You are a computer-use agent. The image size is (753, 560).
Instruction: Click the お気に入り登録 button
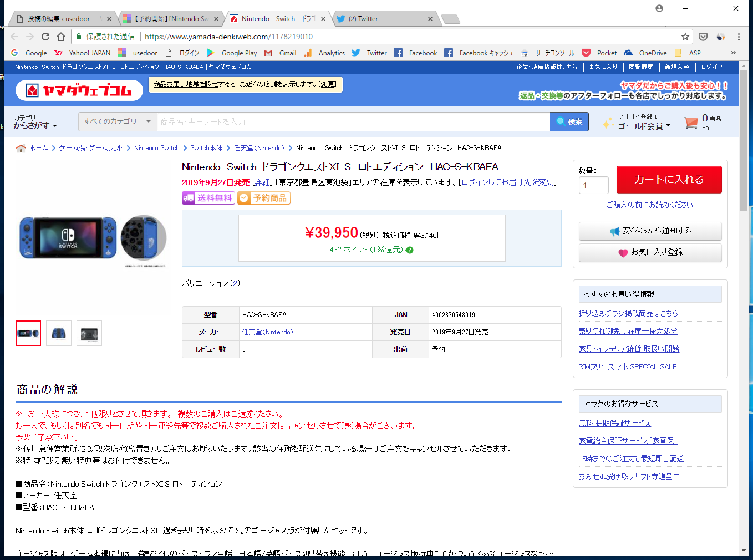650,253
